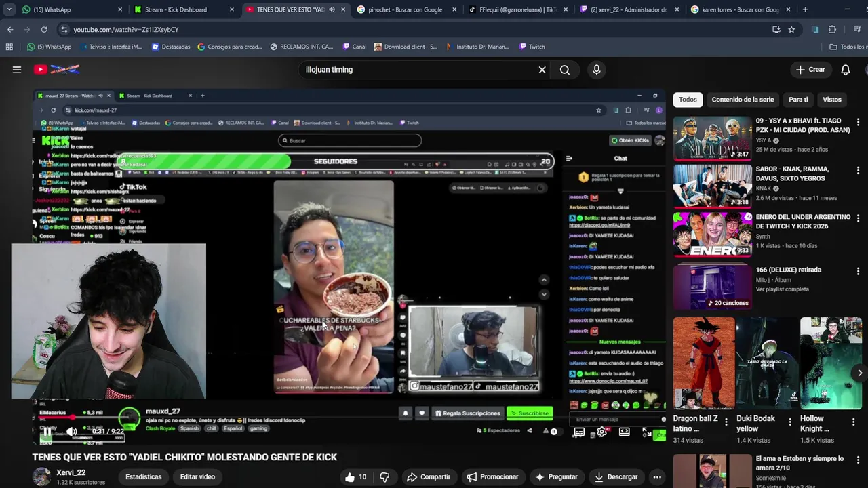Switch to WhatsApp browser tab
This screenshot has width=868, height=488.
(x=71, y=9)
